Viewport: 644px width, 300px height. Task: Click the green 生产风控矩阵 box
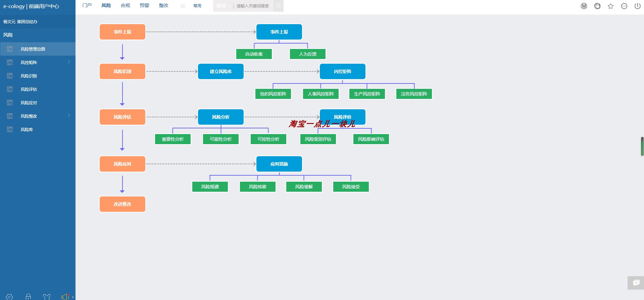(367, 94)
